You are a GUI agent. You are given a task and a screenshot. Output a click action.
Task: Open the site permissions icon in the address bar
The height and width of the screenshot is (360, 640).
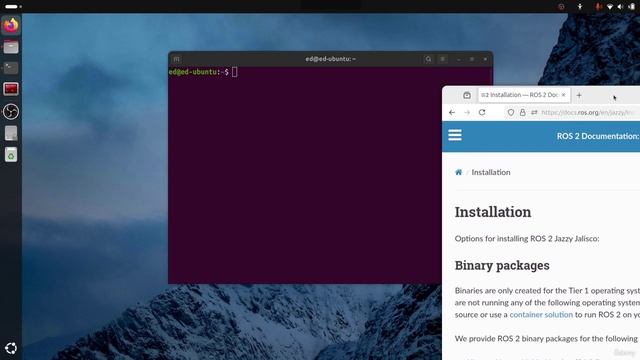534,112
